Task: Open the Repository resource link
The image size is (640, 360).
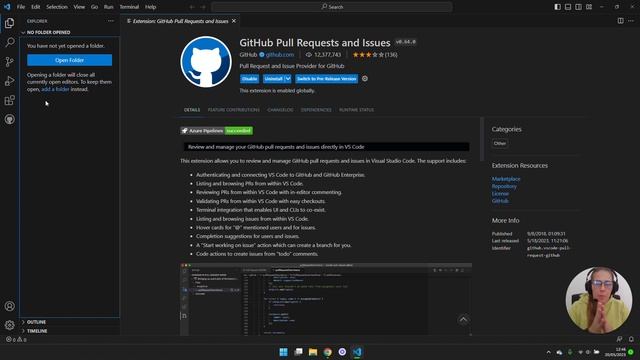Action: (x=504, y=186)
